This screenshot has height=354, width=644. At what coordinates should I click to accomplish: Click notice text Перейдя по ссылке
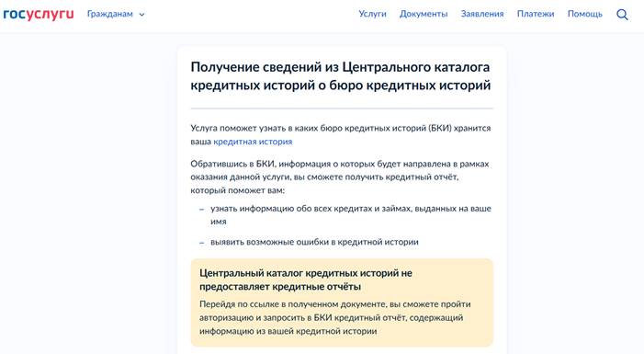click(334, 317)
